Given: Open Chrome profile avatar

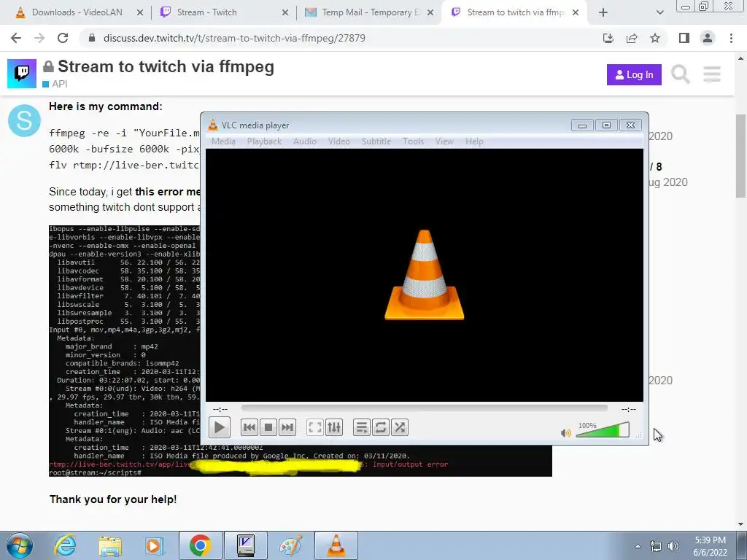Looking at the screenshot, I should coord(708,38).
